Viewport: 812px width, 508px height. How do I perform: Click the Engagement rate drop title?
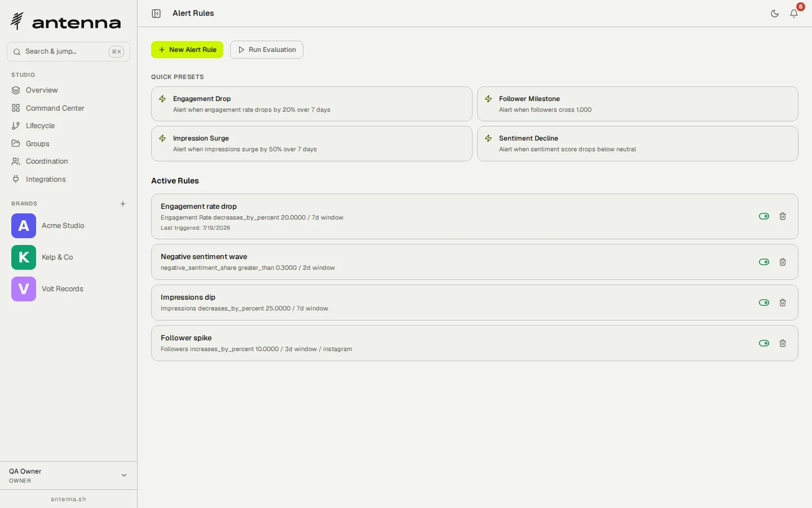(x=198, y=207)
